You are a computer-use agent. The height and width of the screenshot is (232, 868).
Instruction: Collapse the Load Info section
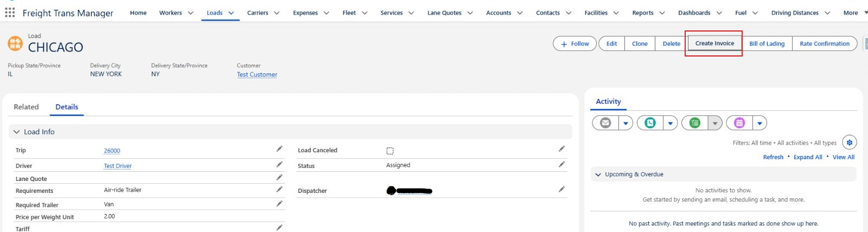(17, 132)
